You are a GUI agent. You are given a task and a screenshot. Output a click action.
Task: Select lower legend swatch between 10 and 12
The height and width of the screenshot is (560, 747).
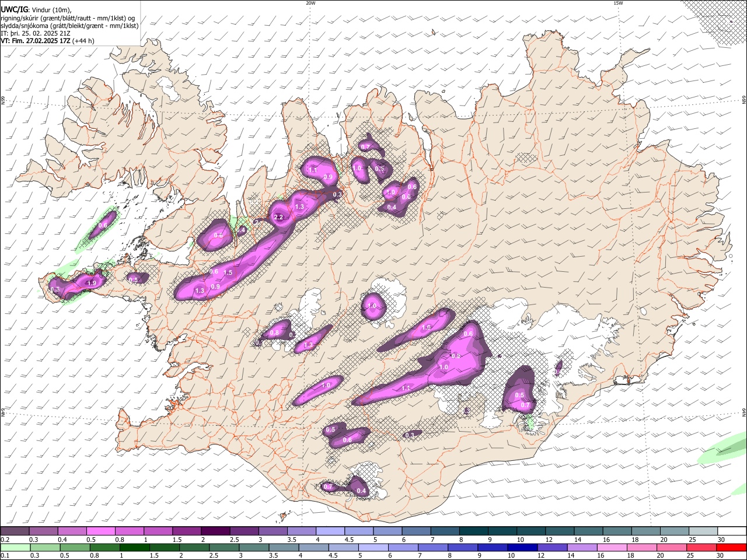point(523,547)
